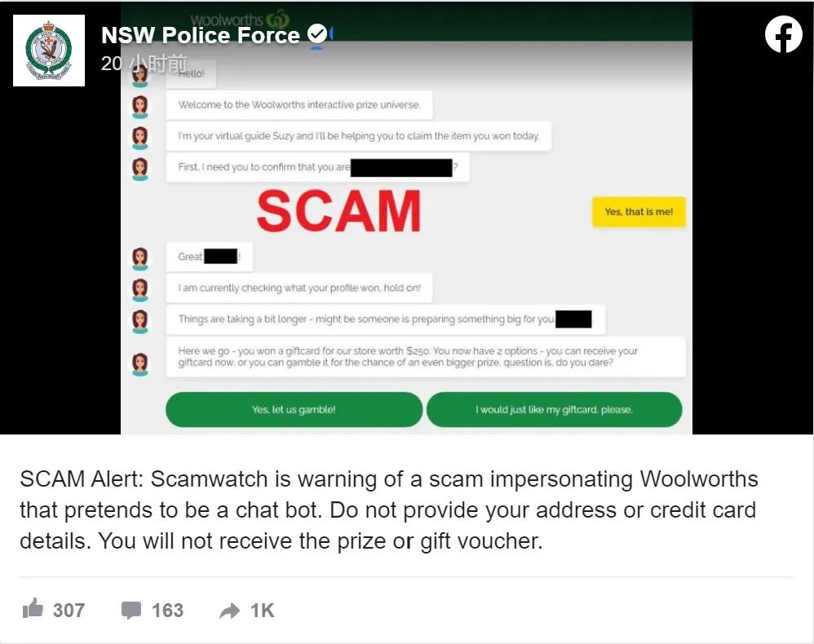The width and height of the screenshot is (814, 644).
Task: Click Suzy avatar beside giftcard message
Action: (x=139, y=364)
